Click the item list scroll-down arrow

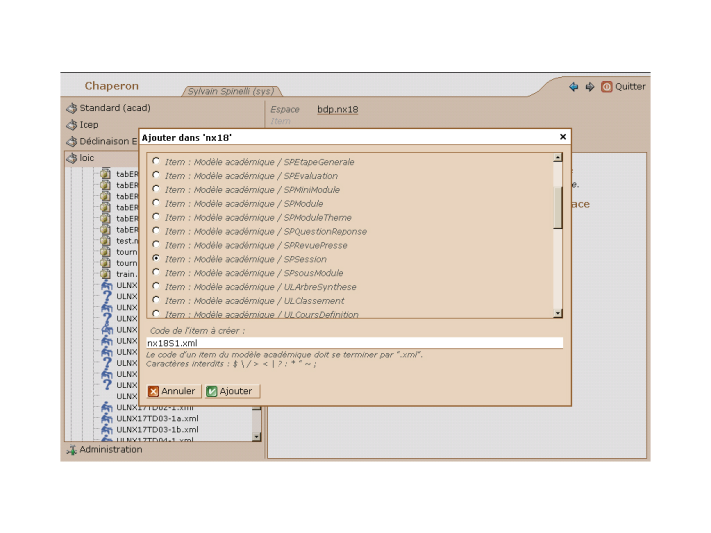[558, 313]
